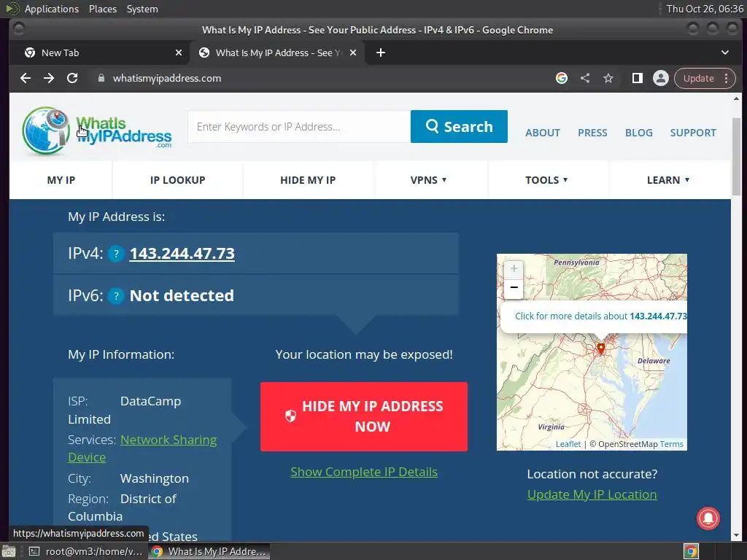Click the red map location pin
The height and width of the screenshot is (560, 747).
(x=601, y=349)
